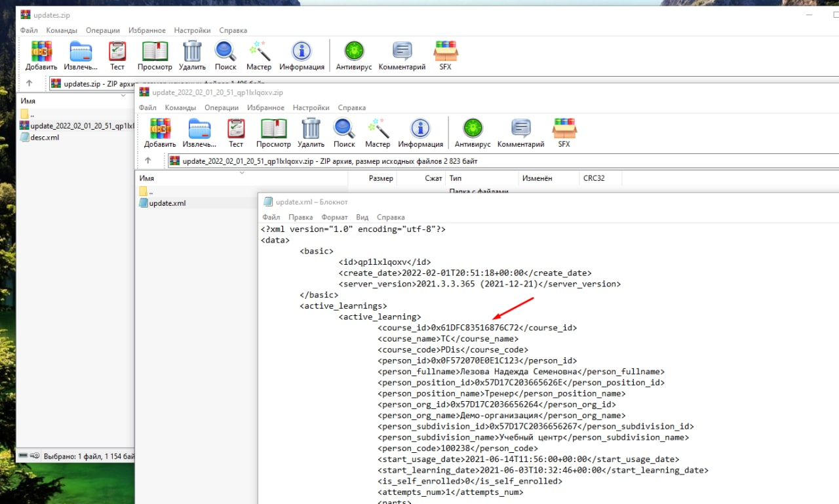Click Мастер wand icon in updates.zip window
Screen dimensions: 839x504
click(x=259, y=50)
